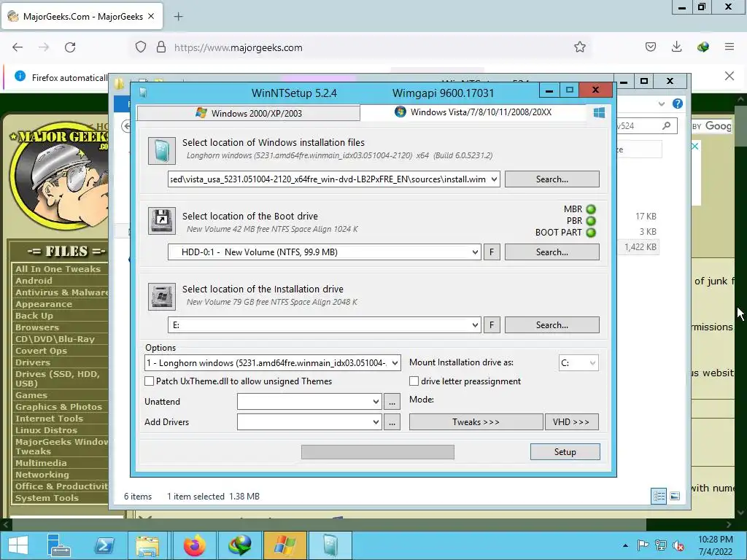The width and height of the screenshot is (747, 560).
Task: Launch PowerShell from taskbar
Action: click(x=104, y=545)
